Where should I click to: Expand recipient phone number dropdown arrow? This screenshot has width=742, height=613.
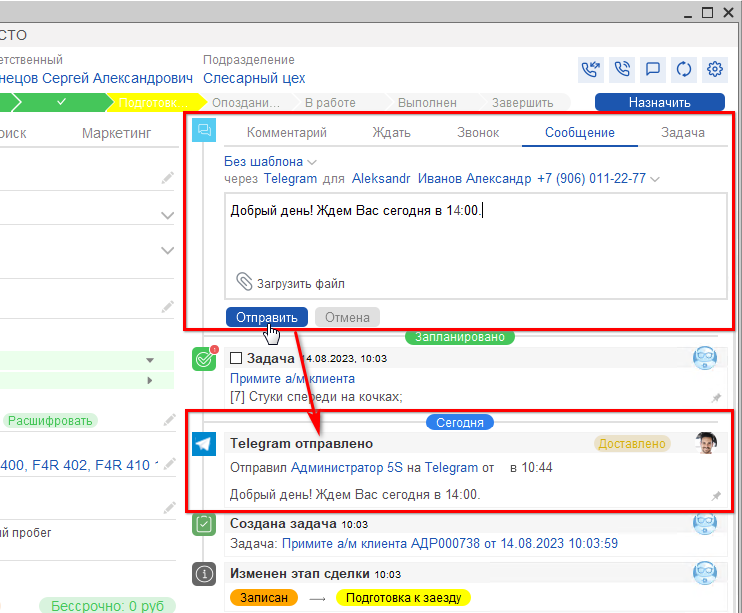655,179
